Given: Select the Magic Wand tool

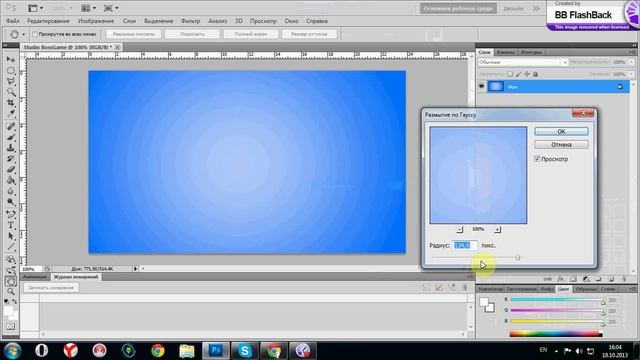Looking at the screenshot, I should coord(11,92).
